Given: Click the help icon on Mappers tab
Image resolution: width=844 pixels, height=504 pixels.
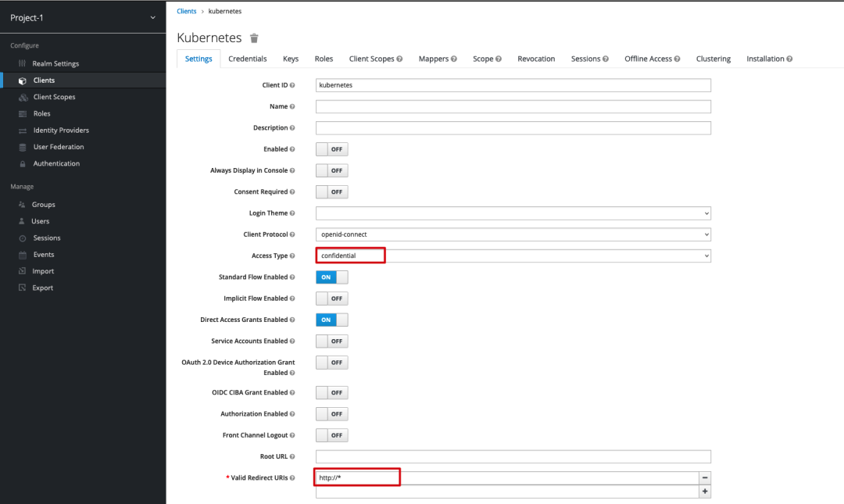Looking at the screenshot, I should 454,59.
